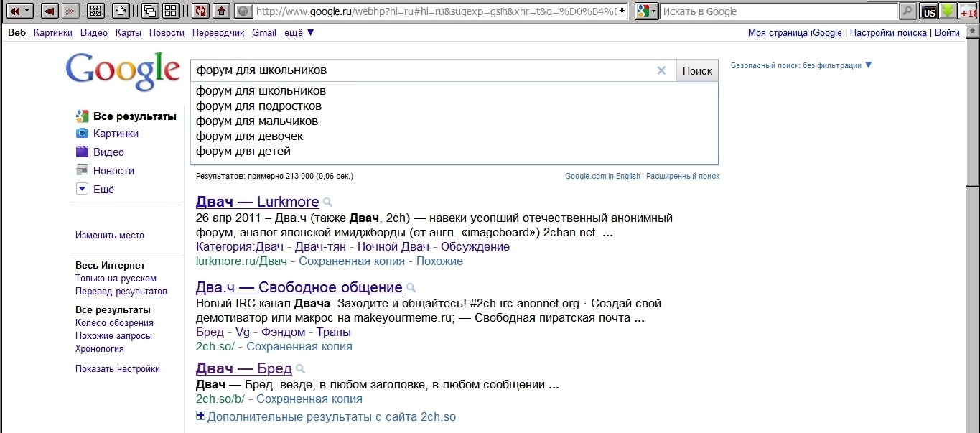Image resolution: width=980 pixels, height=433 pixels.
Task: Click the rewind double-arrow toolbar button
Action: tap(20, 11)
